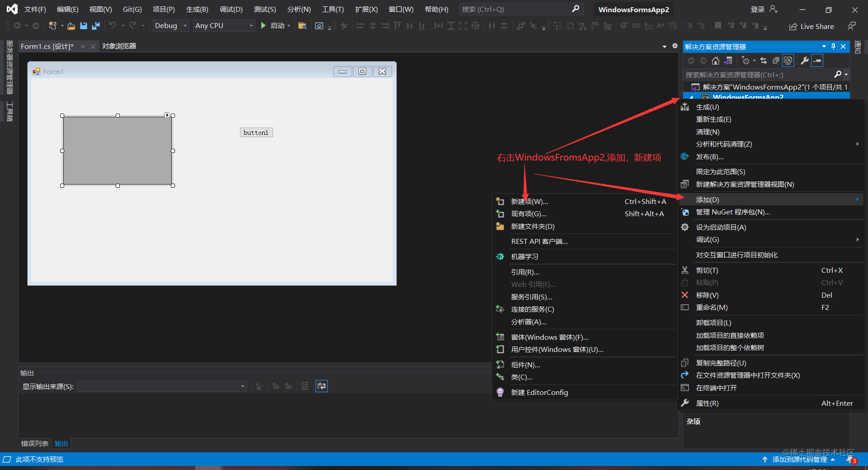This screenshot has width=868, height=470.
Task: Choose 新建项(W) from the add submenu
Action: [x=585, y=201]
